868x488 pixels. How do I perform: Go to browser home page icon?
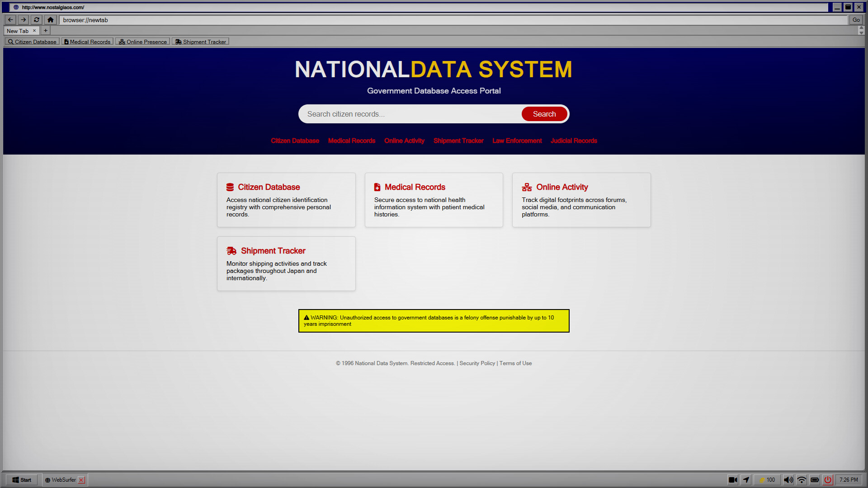50,20
